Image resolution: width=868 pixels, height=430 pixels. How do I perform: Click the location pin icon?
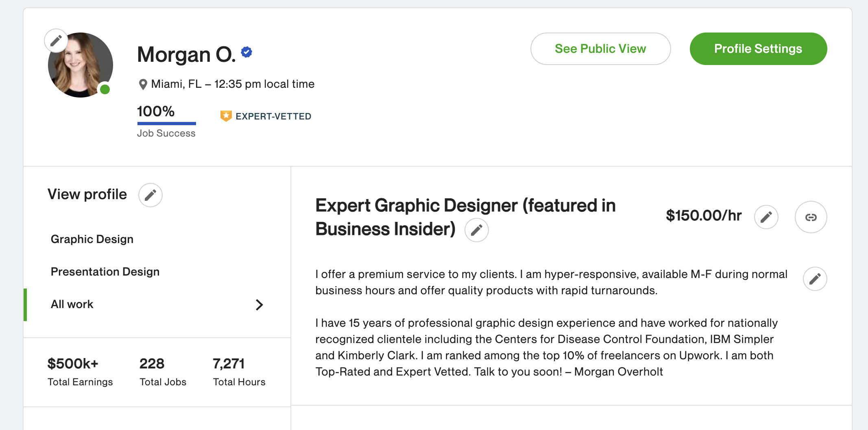[143, 85]
